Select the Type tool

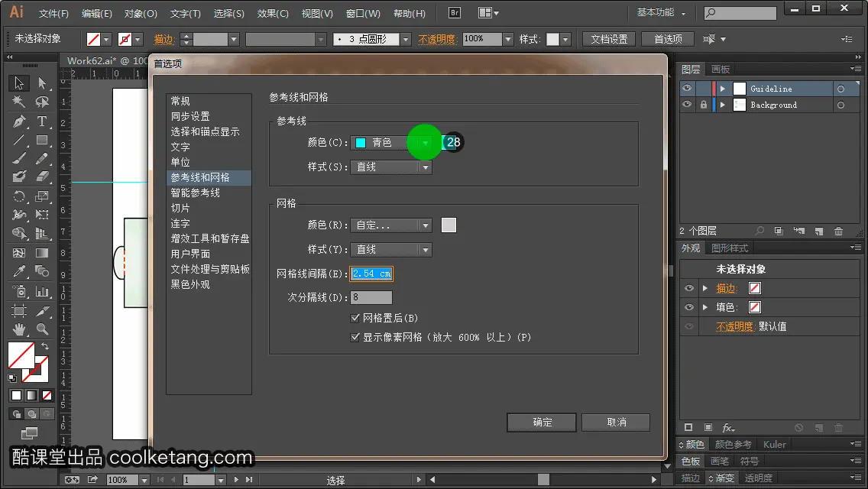coord(42,121)
